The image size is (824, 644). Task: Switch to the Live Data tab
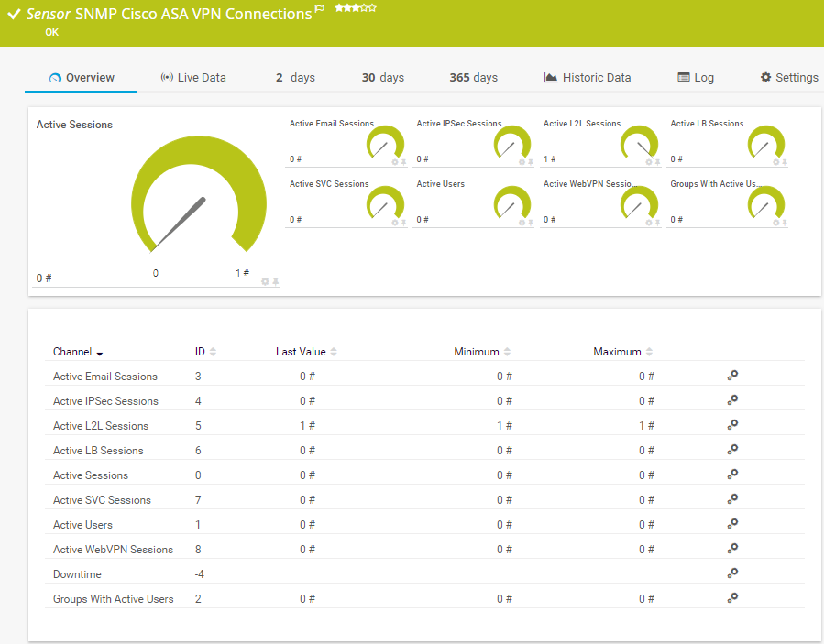click(x=193, y=78)
